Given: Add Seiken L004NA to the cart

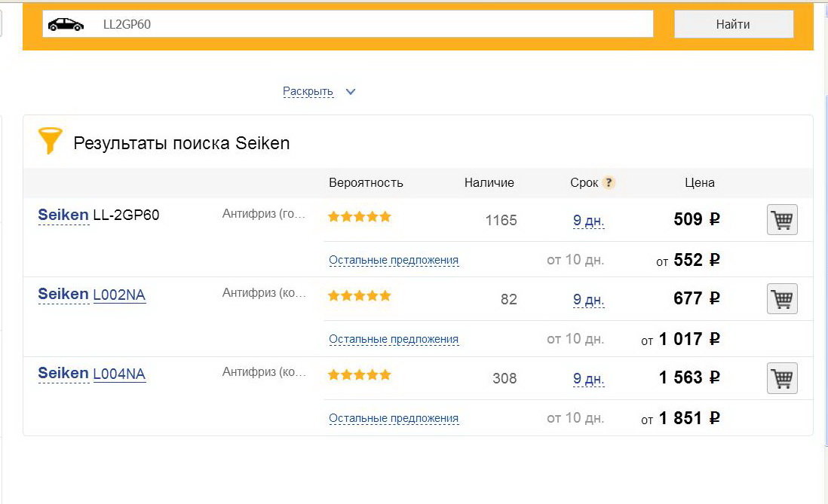Looking at the screenshot, I should [782, 378].
